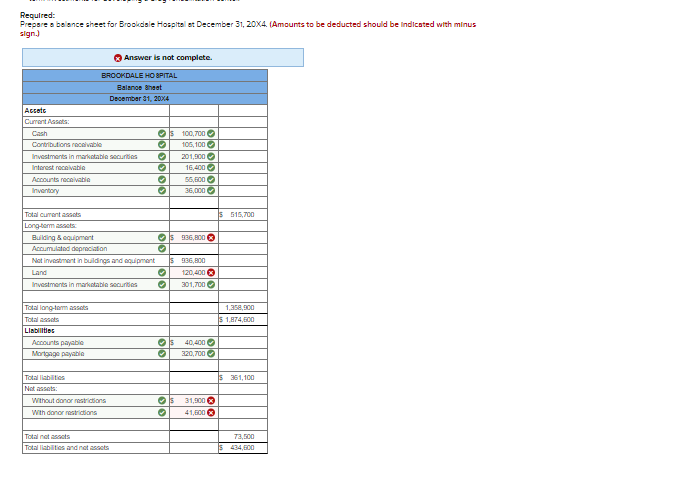Click the green check beside Mortgage payable label
This screenshot has width=692, height=487.
click(x=162, y=353)
